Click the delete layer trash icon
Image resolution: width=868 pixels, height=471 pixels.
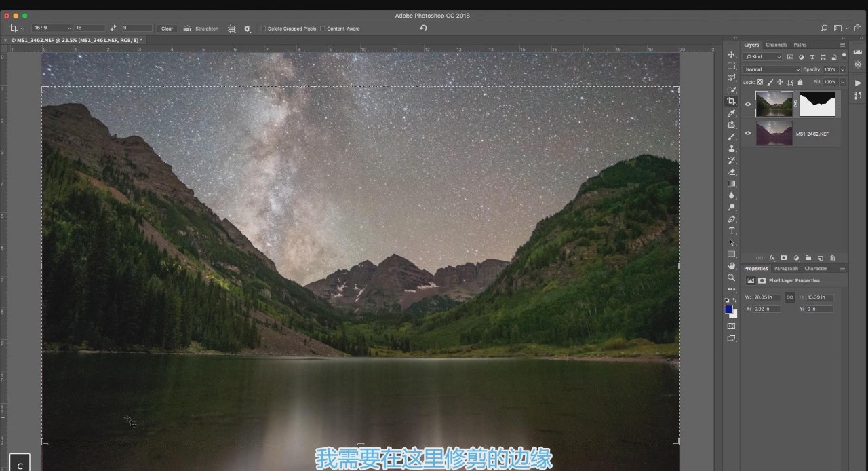point(833,258)
